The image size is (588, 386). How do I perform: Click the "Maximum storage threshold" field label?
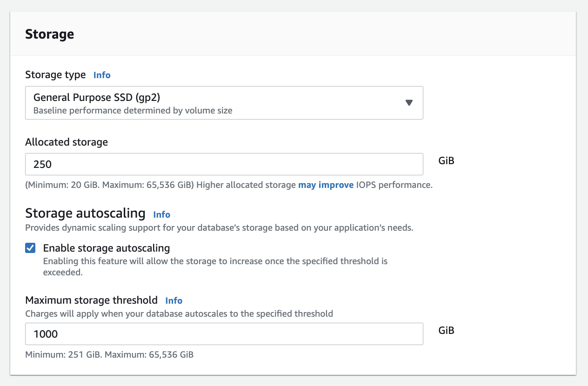(91, 300)
